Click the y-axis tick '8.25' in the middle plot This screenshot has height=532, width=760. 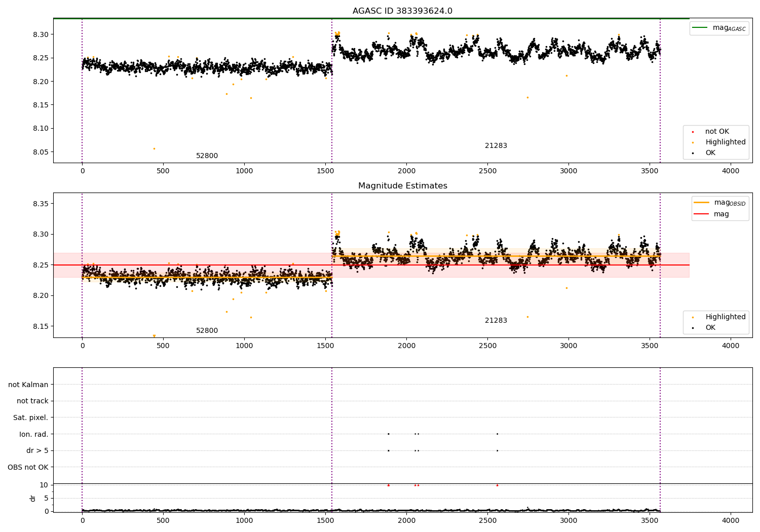click(41, 265)
